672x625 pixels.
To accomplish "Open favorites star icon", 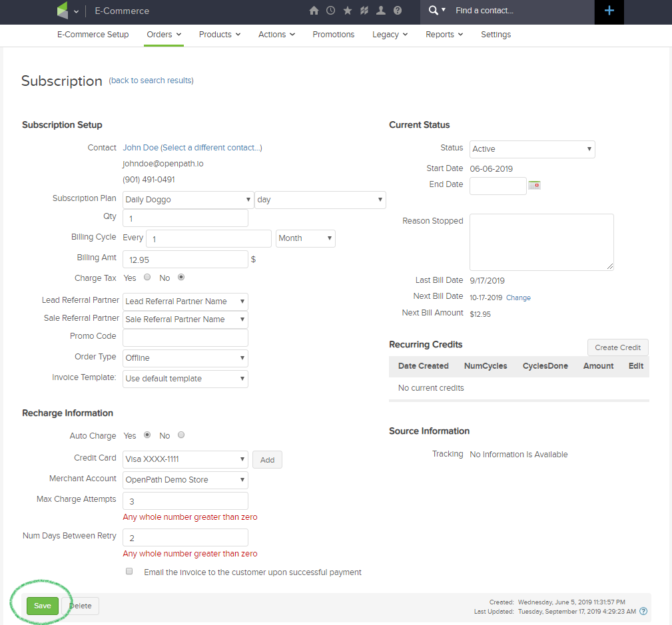I will (x=348, y=11).
